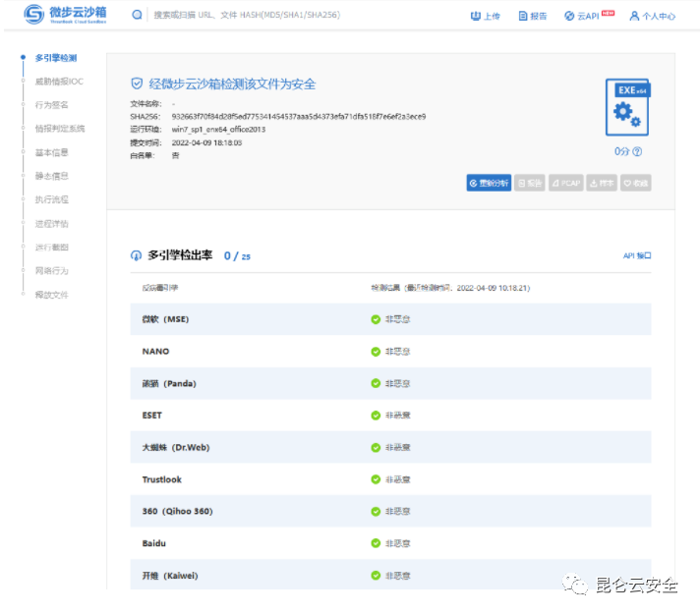Click the 收藏 favorite button

(x=636, y=183)
